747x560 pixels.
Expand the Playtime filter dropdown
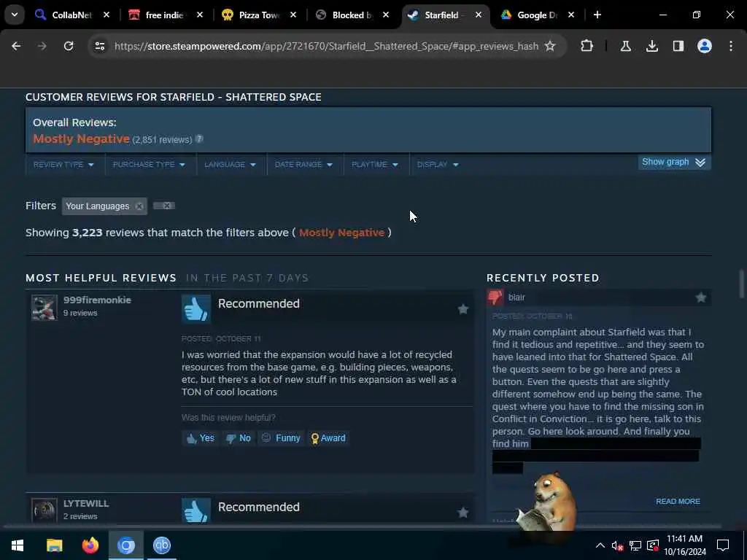click(x=375, y=165)
